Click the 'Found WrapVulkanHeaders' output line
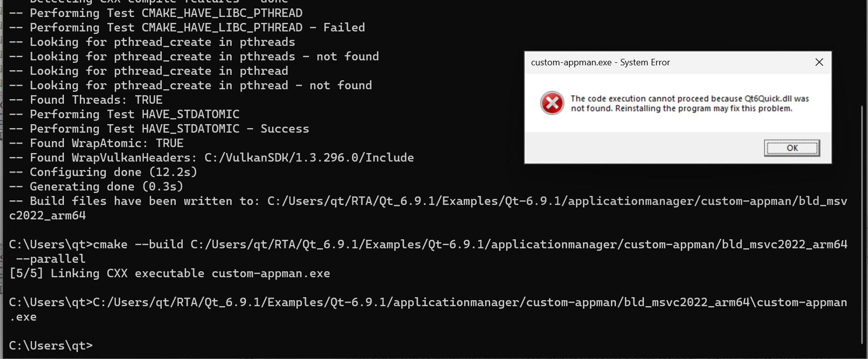868x359 pixels. pyautogui.click(x=212, y=158)
